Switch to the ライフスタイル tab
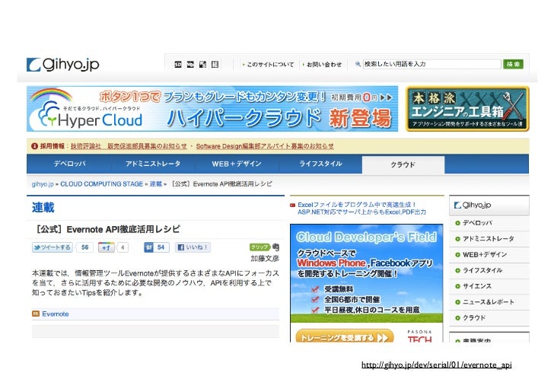554x392 pixels. (320, 164)
